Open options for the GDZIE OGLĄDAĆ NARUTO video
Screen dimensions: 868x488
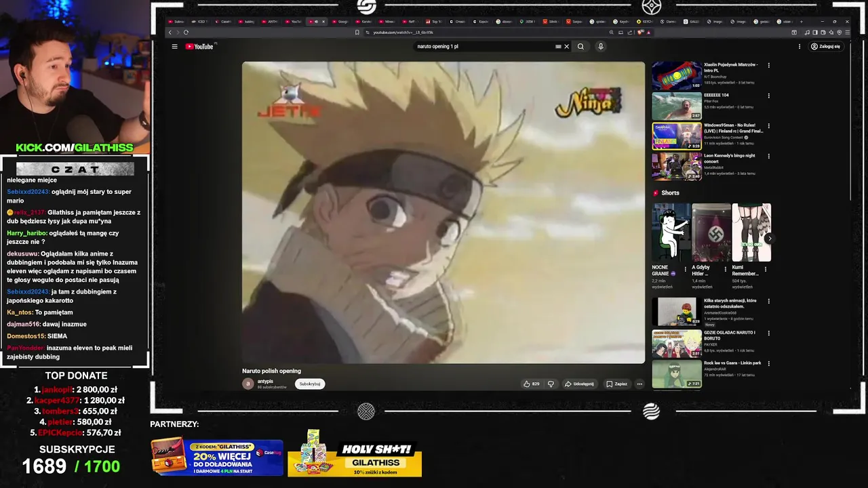(x=768, y=333)
